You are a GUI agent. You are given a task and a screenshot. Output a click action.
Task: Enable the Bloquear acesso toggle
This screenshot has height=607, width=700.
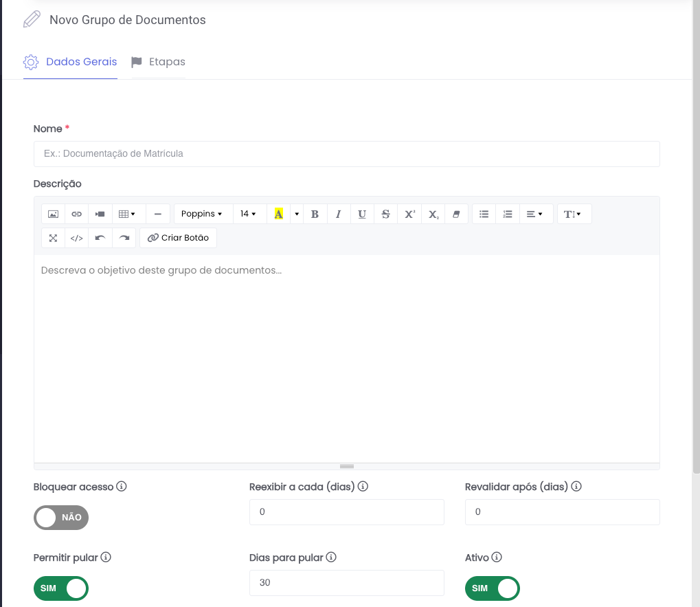pyautogui.click(x=61, y=518)
